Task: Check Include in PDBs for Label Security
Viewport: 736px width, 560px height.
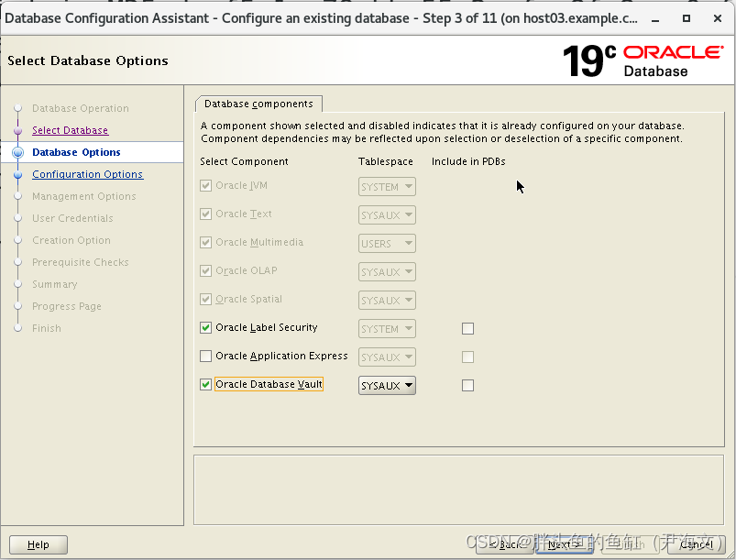Action: click(x=468, y=329)
